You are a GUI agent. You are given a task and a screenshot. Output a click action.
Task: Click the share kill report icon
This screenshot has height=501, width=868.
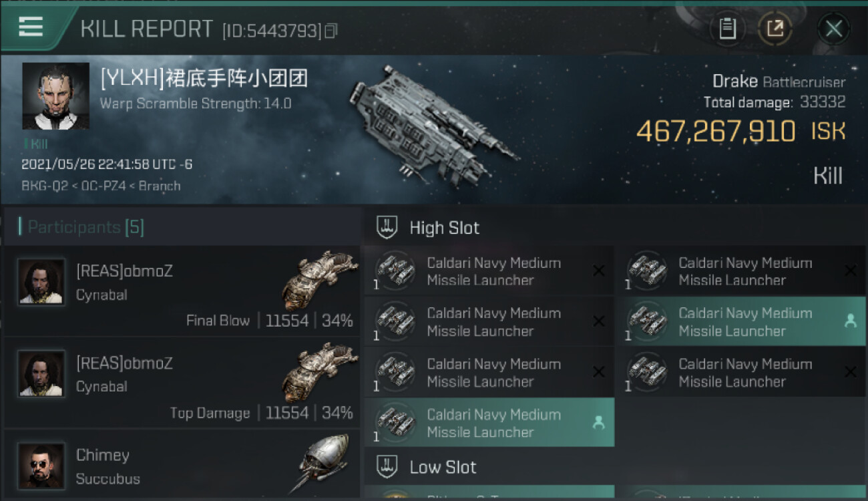[x=775, y=29]
